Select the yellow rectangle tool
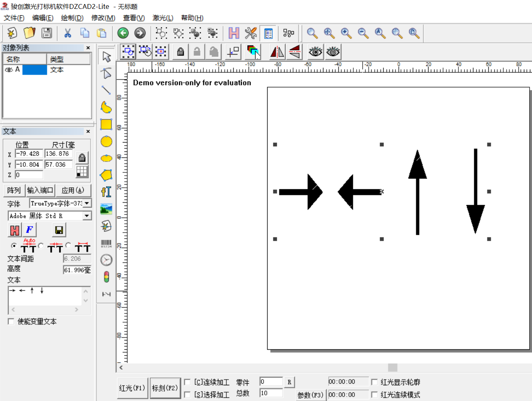The width and height of the screenshot is (532, 401). coord(106,124)
